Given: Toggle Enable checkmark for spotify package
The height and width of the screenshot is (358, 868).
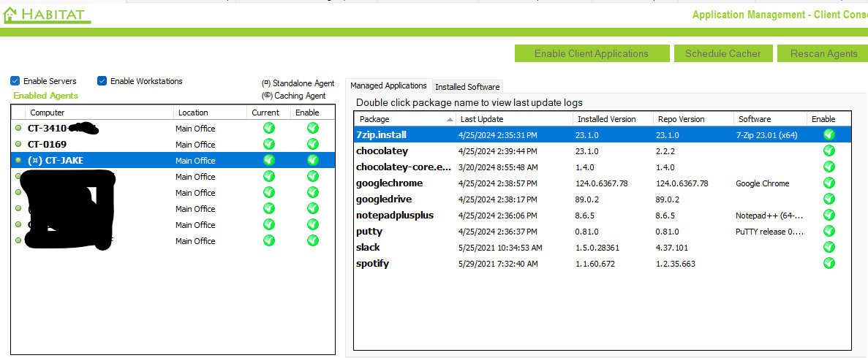Looking at the screenshot, I should (x=829, y=263).
